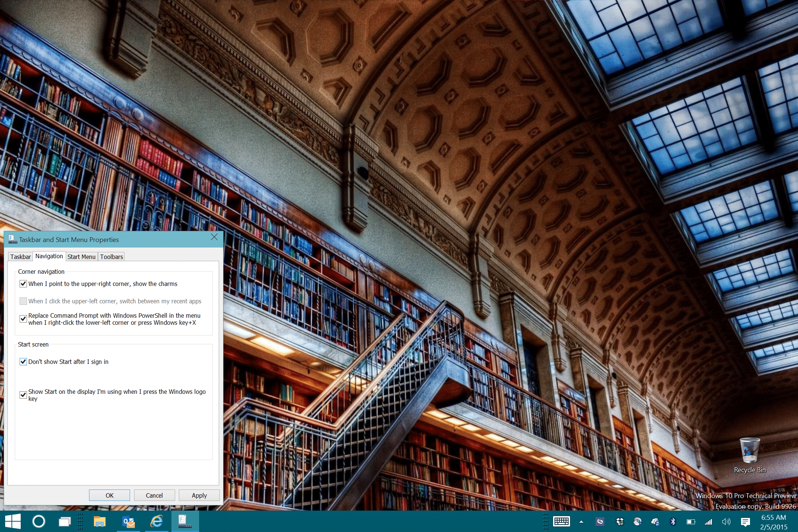Click the globe tray icon
The height and width of the screenshot is (532, 798).
637,522
